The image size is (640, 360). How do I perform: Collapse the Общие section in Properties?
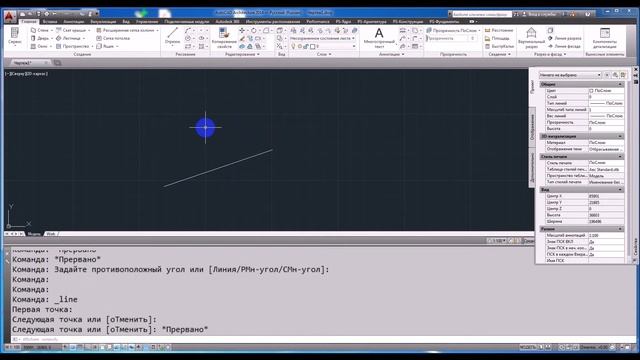620,84
